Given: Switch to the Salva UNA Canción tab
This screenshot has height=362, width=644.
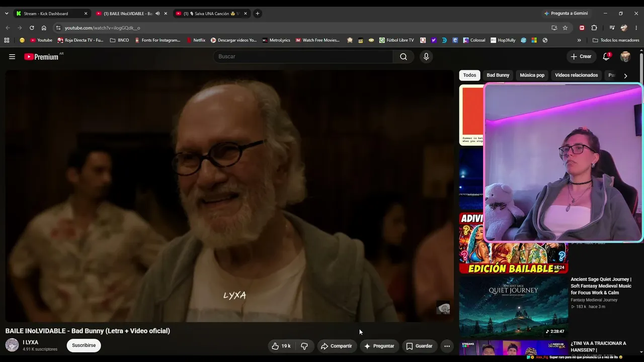Looking at the screenshot, I should click(211, 14).
